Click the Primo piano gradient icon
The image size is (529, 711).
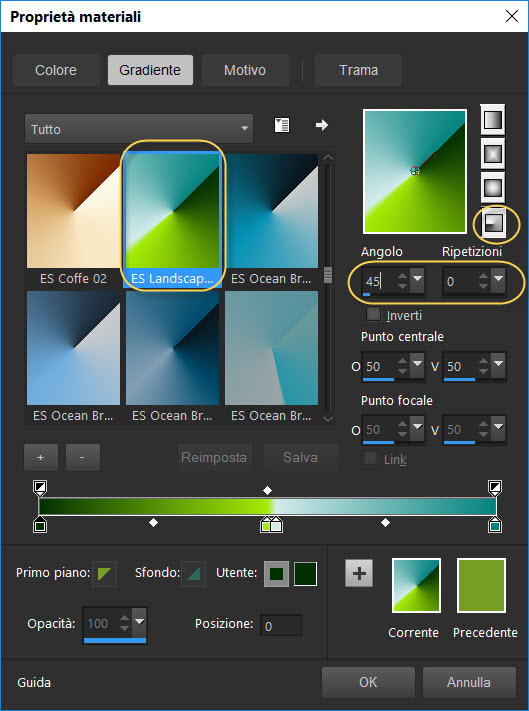(104, 574)
